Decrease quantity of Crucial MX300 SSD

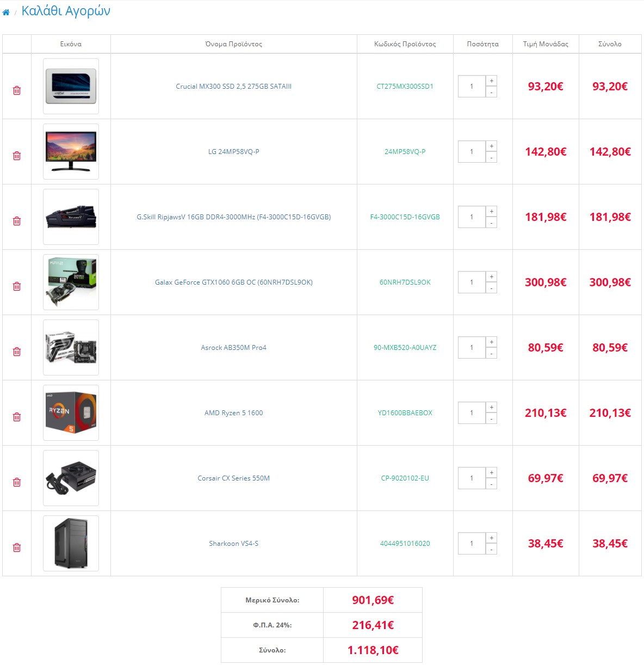pos(492,92)
